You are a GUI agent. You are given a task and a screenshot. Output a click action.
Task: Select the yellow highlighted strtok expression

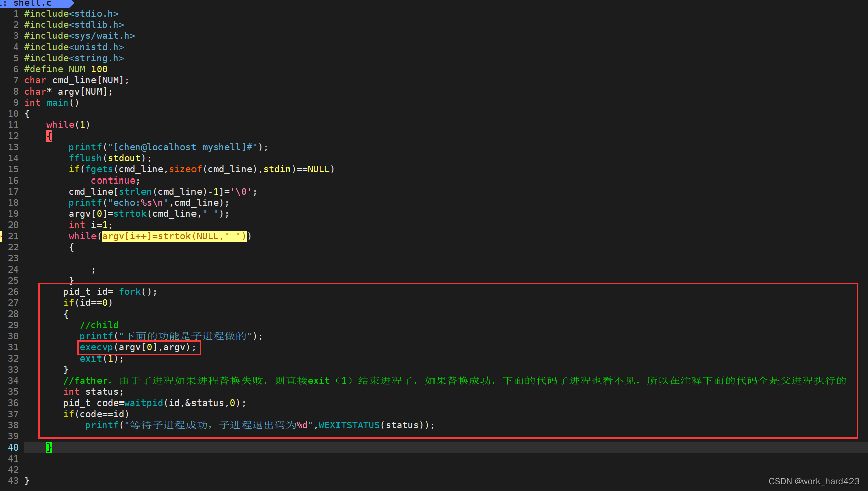[173, 236]
